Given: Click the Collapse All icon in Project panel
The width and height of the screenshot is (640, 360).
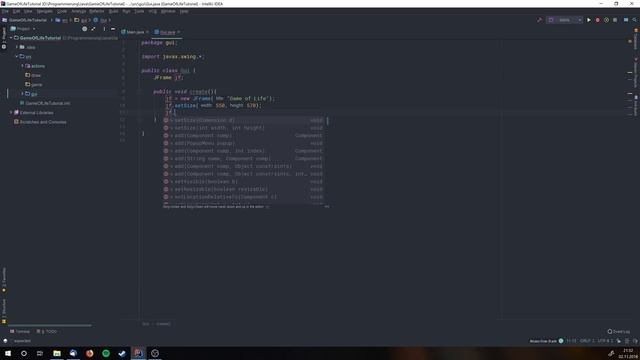Looking at the screenshot, I should (93, 29).
